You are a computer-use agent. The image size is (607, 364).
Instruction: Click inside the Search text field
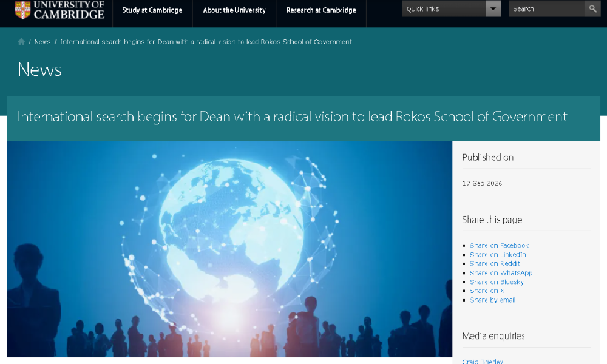tap(546, 8)
